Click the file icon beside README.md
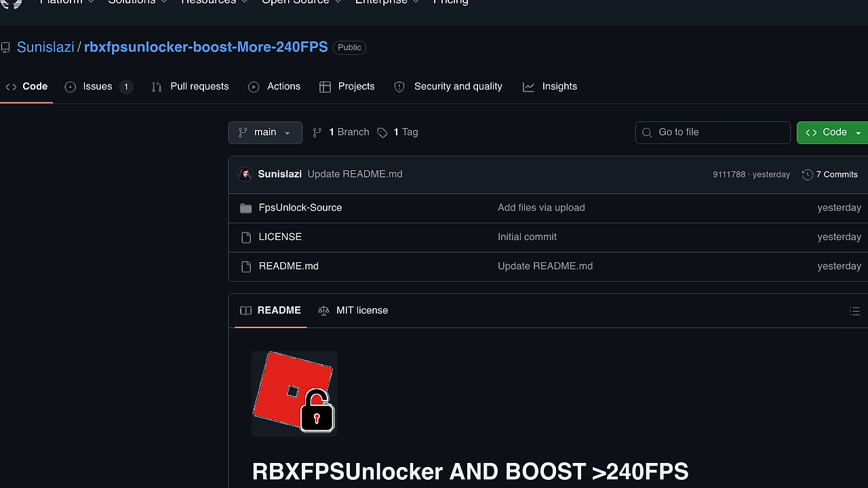Image resolution: width=868 pixels, height=488 pixels. (246, 266)
